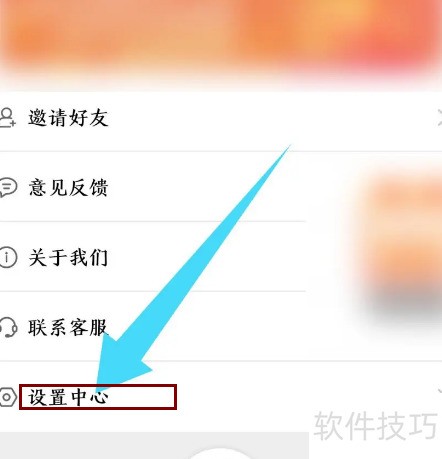Viewport: 442px width, 459px height.
Task: Click the gray footer area below 设置中心
Action: point(154,446)
